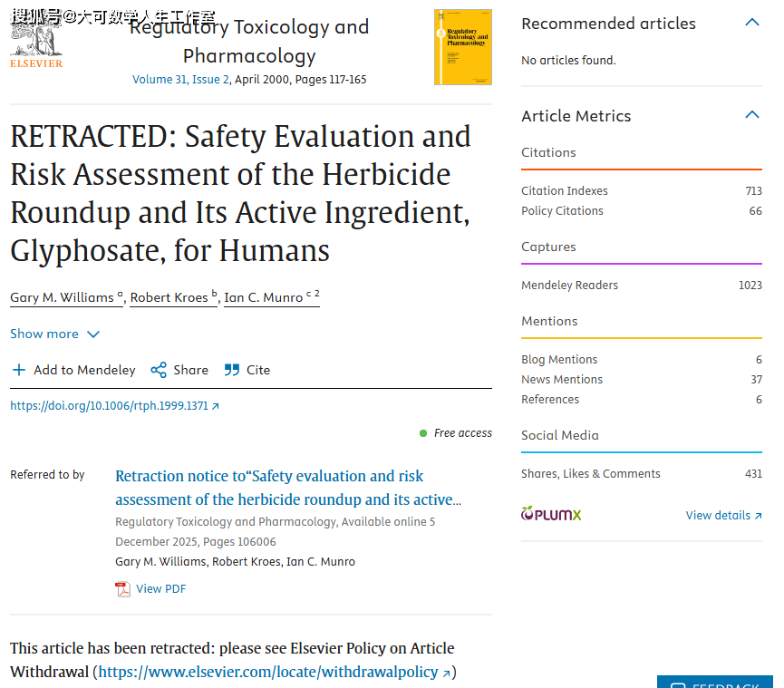Click the Share network icon

point(159,370)
